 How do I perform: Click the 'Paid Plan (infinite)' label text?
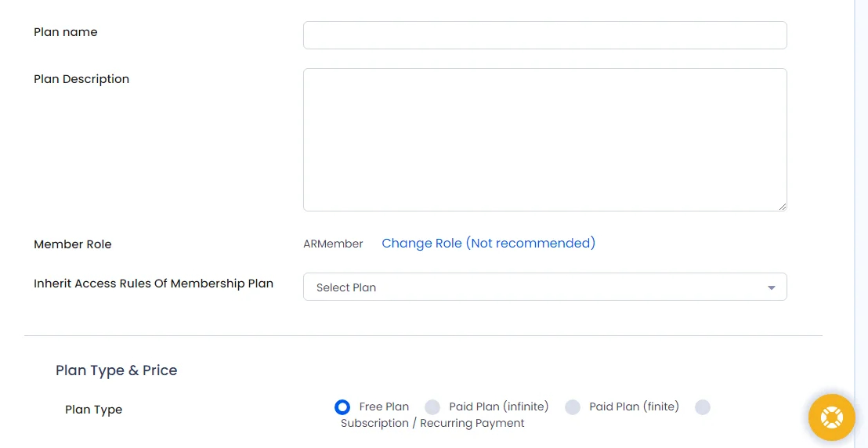499,406
